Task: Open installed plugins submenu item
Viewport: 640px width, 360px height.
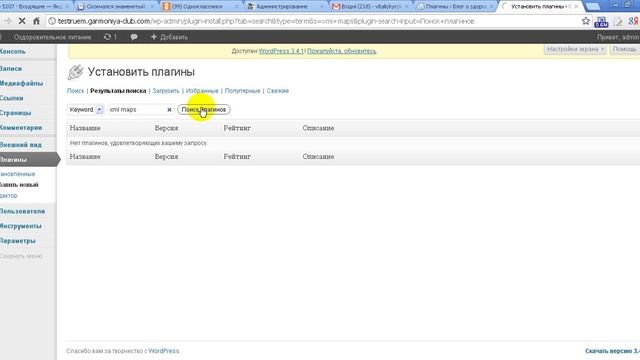Action: (18, 174)
